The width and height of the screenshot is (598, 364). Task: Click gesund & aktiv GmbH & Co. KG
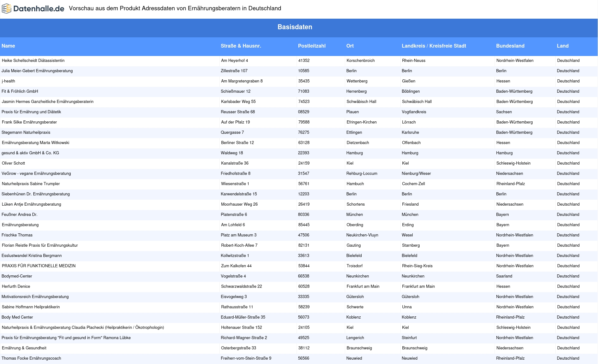(x=30, y=153)
